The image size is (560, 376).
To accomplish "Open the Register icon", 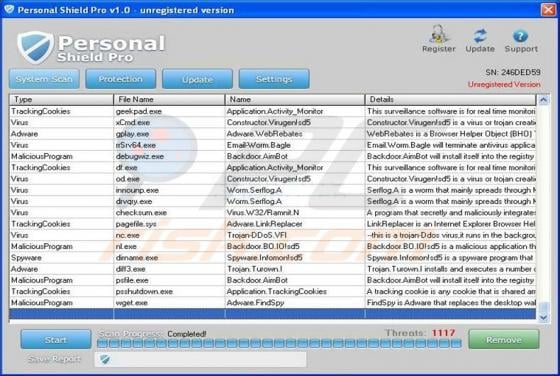I will point(438,35).
